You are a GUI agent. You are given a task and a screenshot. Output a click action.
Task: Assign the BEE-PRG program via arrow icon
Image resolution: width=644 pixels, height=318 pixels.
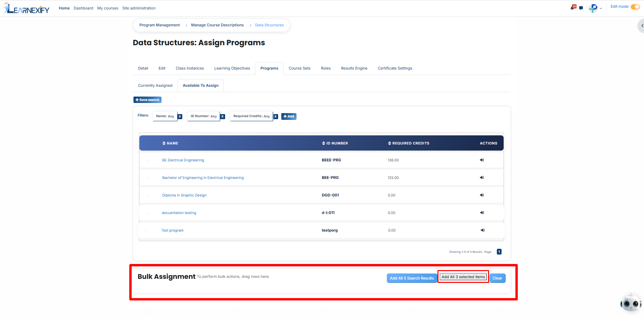click(482, 178)
